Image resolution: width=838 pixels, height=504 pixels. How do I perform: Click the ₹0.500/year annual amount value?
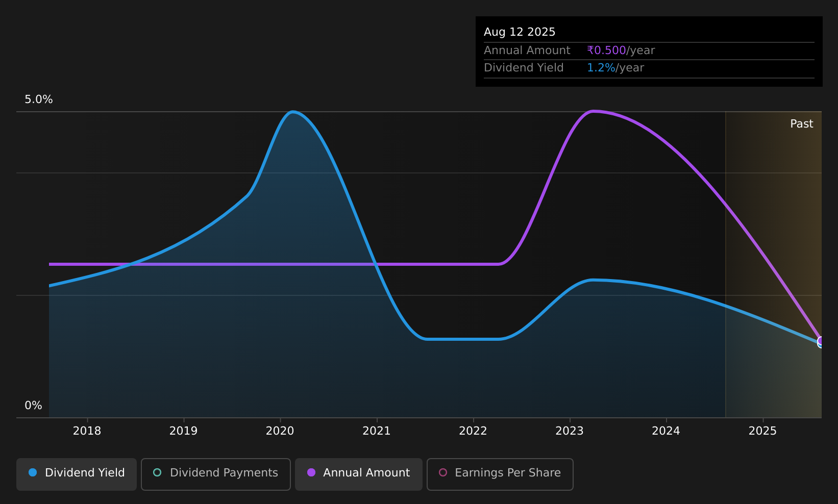point(621,51)
